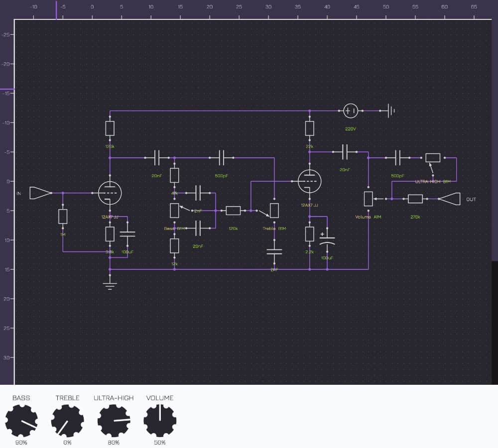Select the 1M input resistor
498x448 pixels.
click(x=63, y=217)
